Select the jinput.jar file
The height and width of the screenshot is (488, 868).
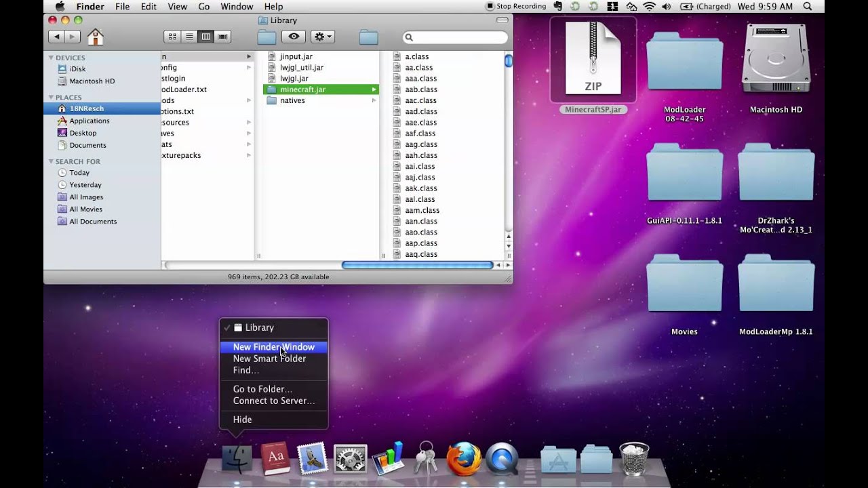tap(296, 56)
